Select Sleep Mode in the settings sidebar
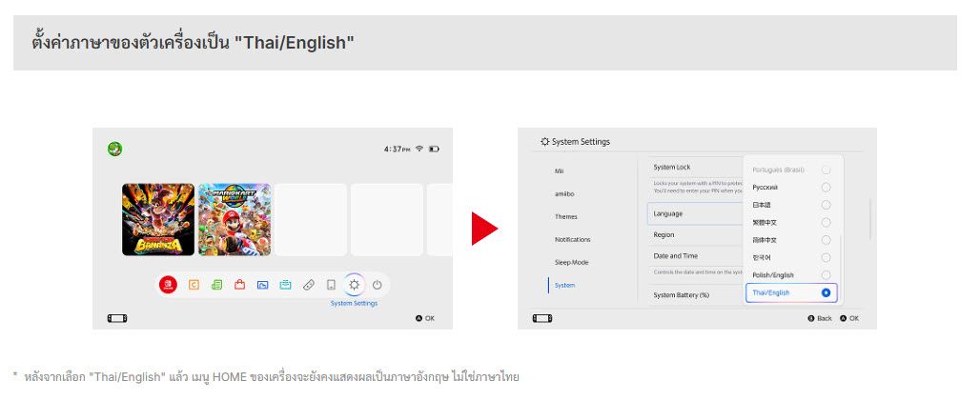980x401 pixels. tap(572, 262)
